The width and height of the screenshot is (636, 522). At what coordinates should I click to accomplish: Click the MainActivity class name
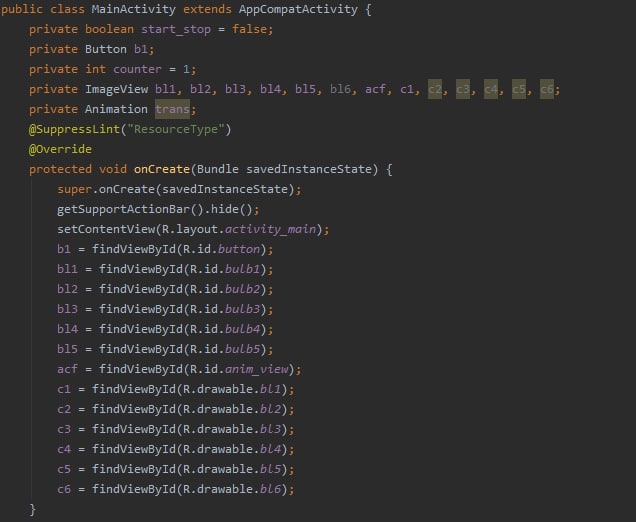click(x=133, y=9)
